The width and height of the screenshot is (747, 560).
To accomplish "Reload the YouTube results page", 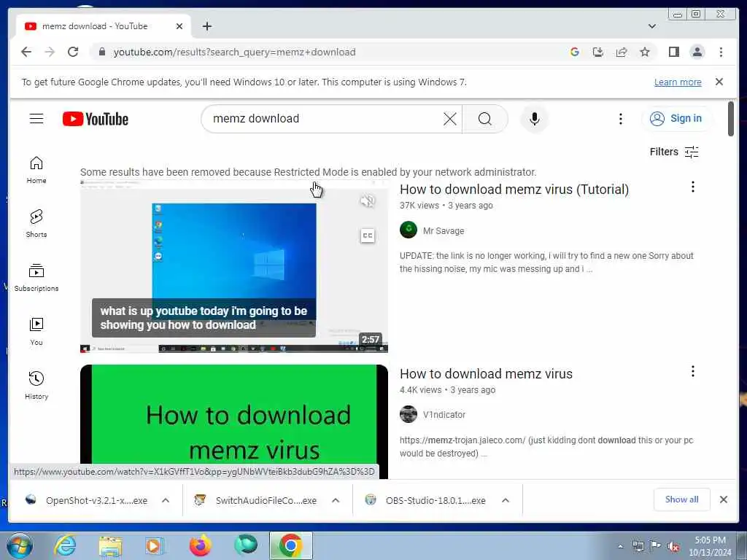I will pyautogui.click(x=73, y=52).
